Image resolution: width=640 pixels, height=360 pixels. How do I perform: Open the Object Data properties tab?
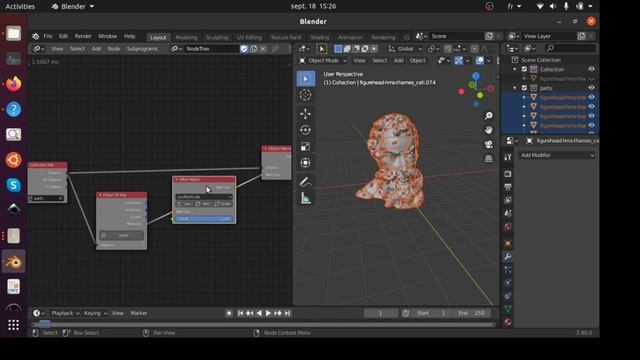pos(508,309)
